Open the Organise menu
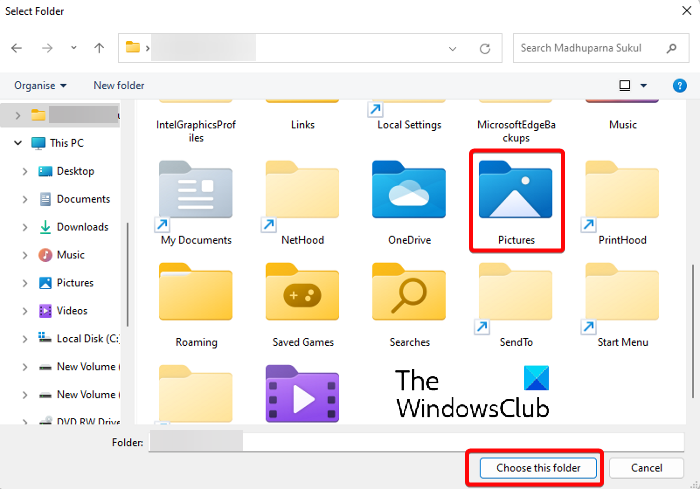700x489 pixels. 40,85
